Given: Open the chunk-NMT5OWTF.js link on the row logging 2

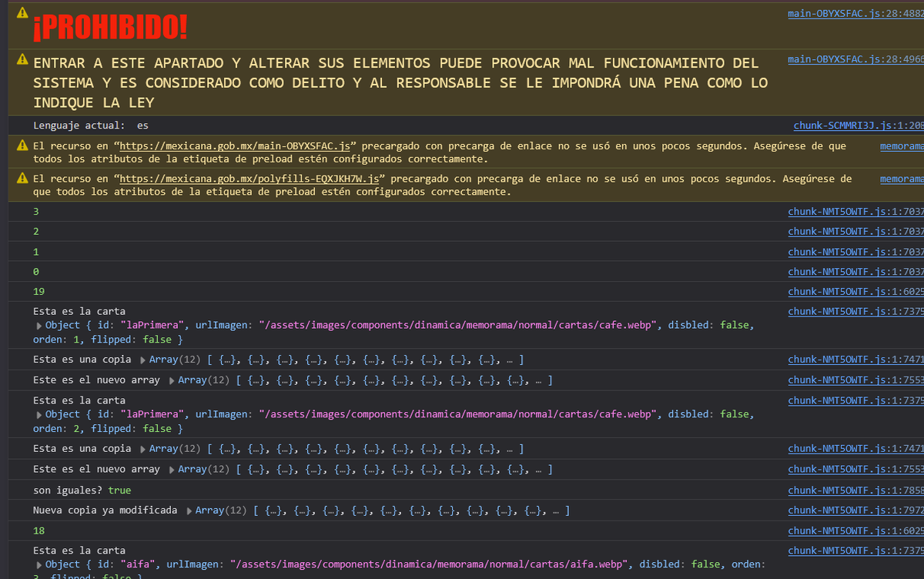Looking at the screenshot, I should point(855,231).
